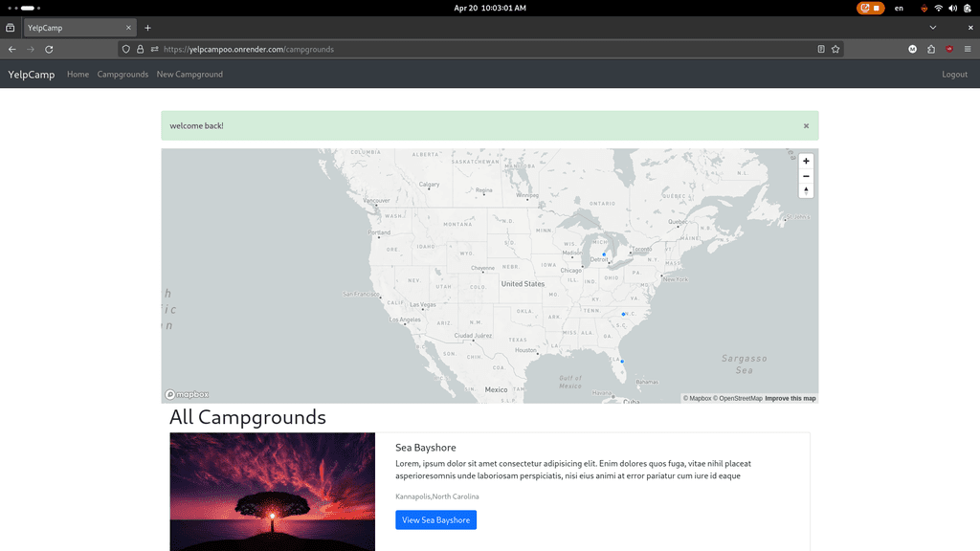Click the welcome back! message text
The width and height of the screenshot is (980, 551).
point(196,126)
